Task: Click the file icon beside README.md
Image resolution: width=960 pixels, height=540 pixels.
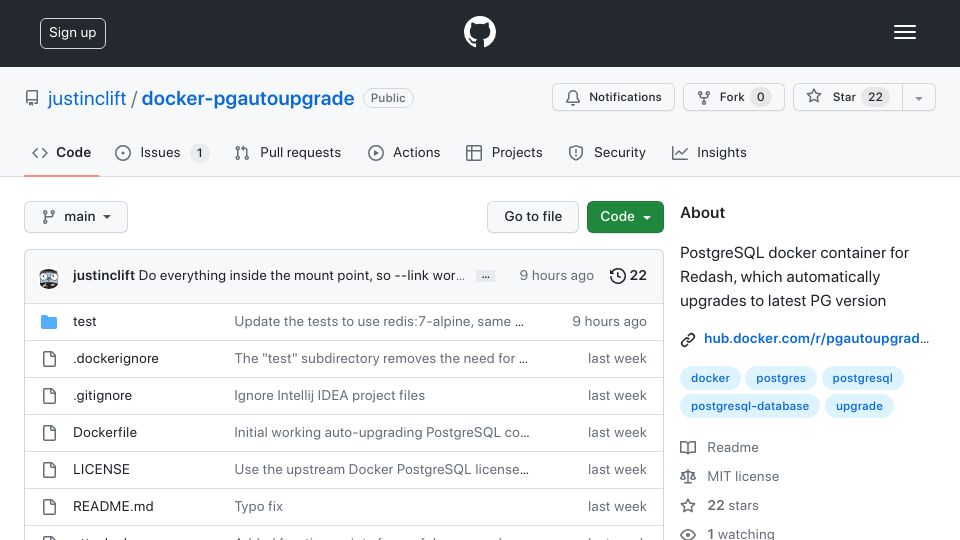Action: (50, 506)
